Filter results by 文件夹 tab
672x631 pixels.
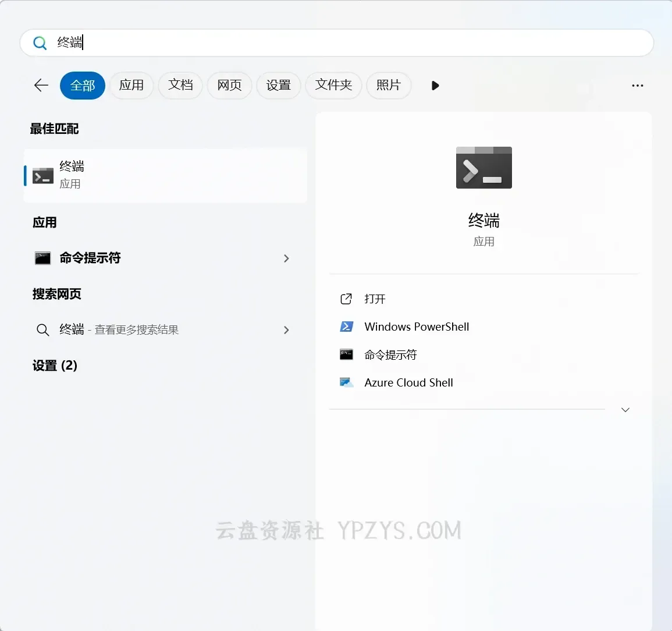click(x=333, y=86)
